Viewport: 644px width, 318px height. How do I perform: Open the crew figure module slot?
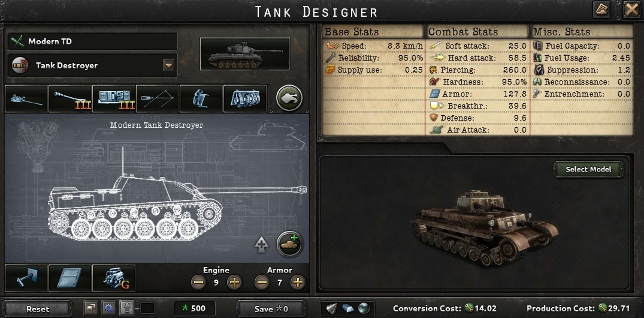click(201, 99)
